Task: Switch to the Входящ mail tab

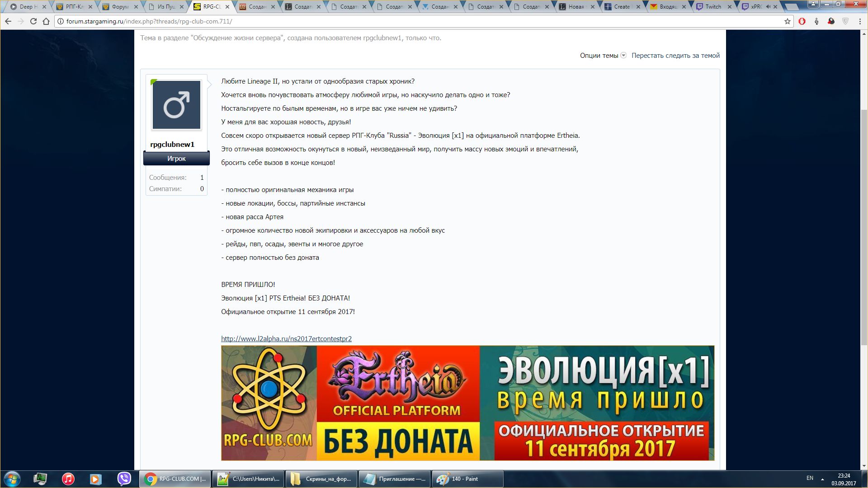Action: pos(669,7)
